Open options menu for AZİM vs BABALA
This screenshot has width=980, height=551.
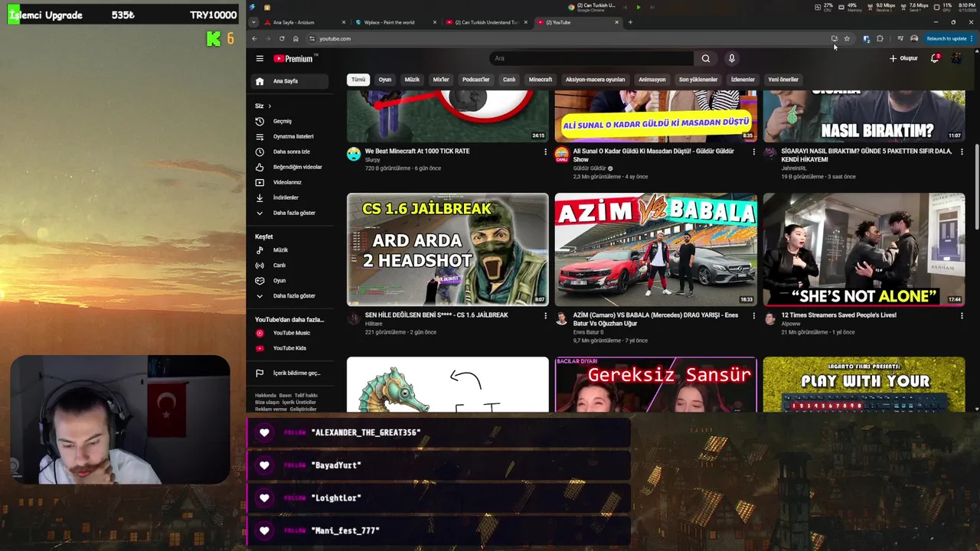(754, 316)
